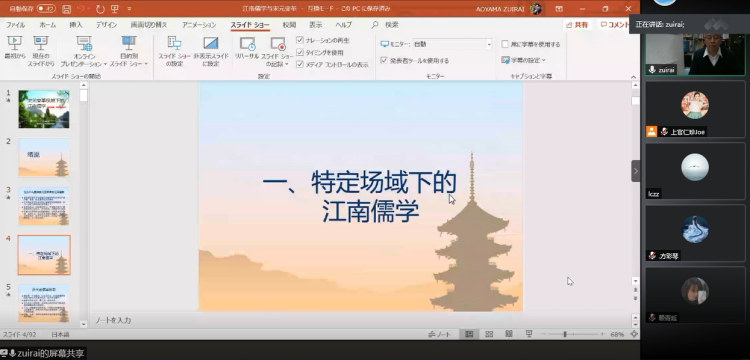Uncheck Use Presenter View (発表者ツールを使用する)
The height and width of the screenshot is (360, 750).
click(x=384, y=60)
